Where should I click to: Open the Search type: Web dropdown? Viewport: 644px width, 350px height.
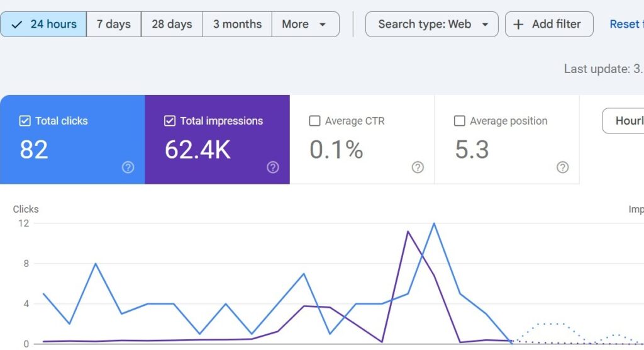pyautogui.click(x=431, y=25)
